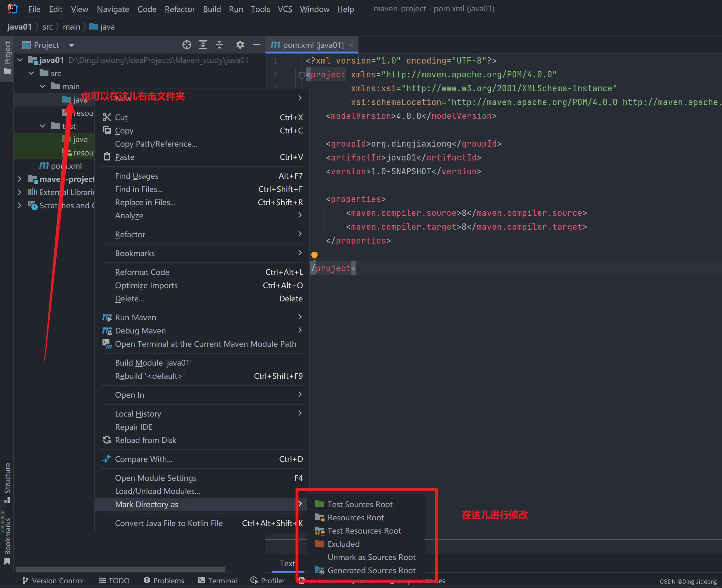This screenshot has height=588, width=722.
Task: Click the Copy icon in context menu
Action: (107, 130)
